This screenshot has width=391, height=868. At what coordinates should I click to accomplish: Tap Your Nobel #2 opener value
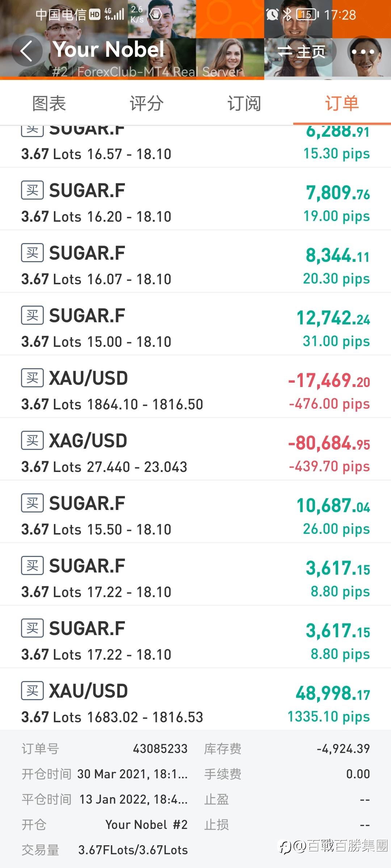pos(146,825)
